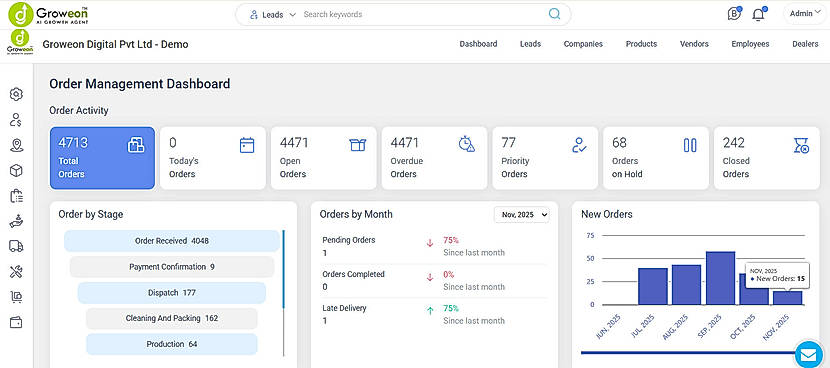Click the Order Received 4048 stage bar

[172, 241]
